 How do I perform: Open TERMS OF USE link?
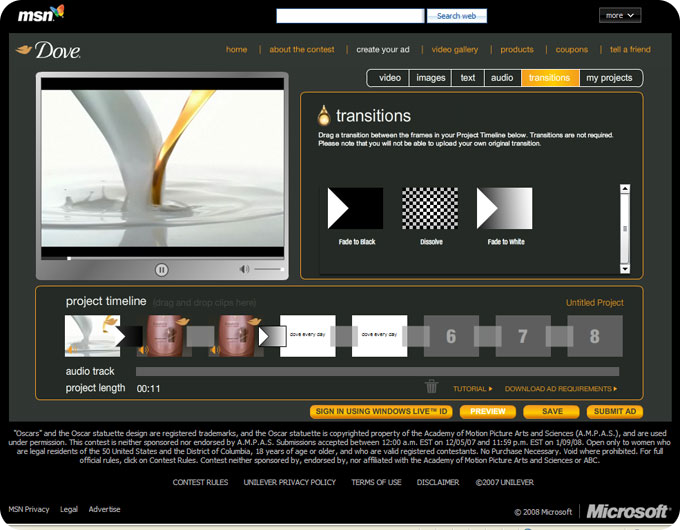tap(376, 482)
